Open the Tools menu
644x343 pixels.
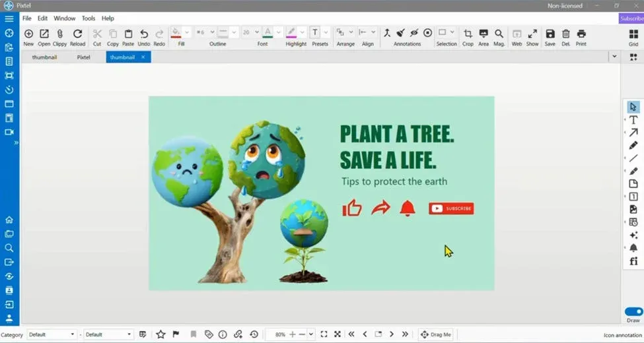[89, 18]
